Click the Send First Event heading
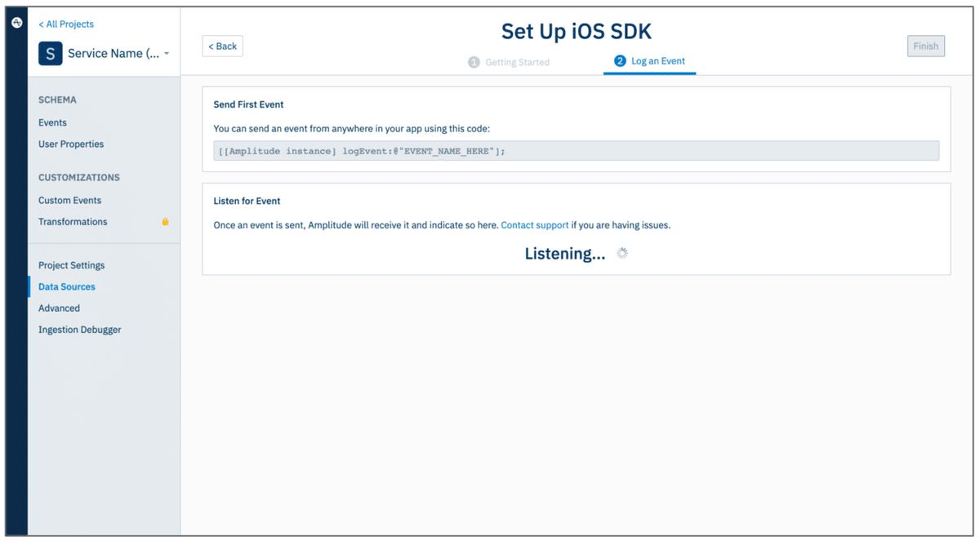 pos(248,105)
